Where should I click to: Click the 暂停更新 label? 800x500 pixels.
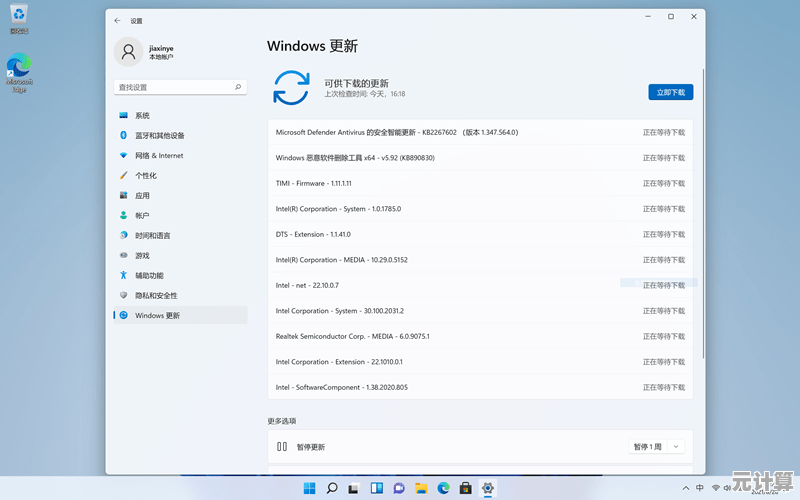click(311, 447)
